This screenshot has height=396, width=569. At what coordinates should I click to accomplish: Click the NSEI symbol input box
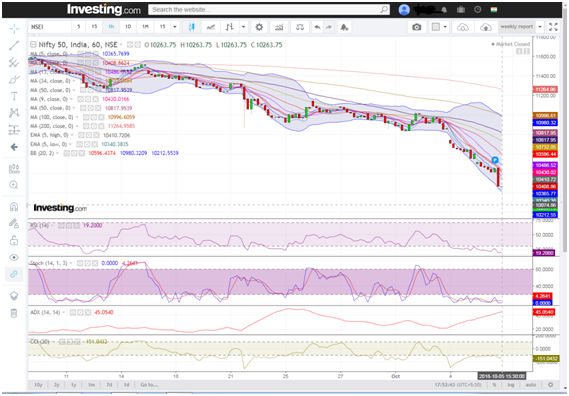point(50,27)
